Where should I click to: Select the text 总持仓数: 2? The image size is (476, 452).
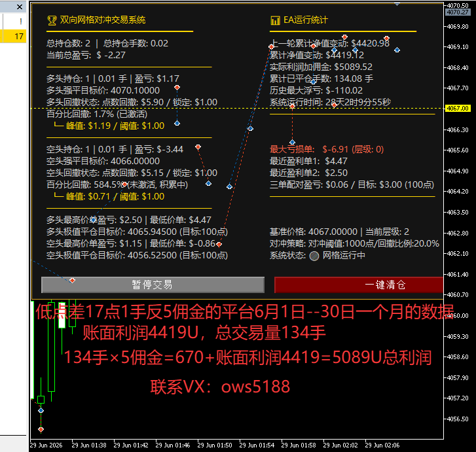click(68, 43)
